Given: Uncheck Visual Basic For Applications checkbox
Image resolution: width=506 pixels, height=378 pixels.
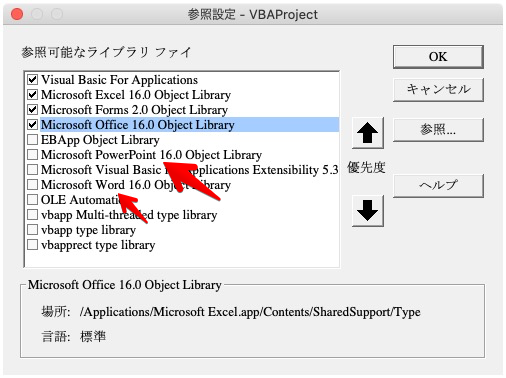Looking at the screenshot, I should (x=32, y=80).
